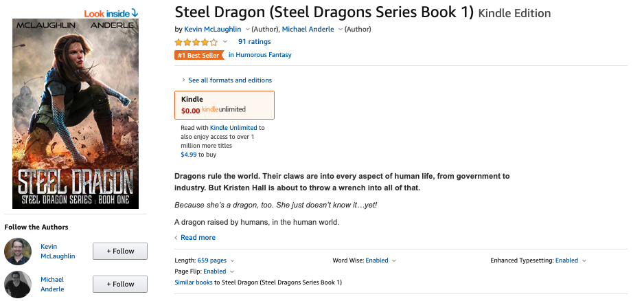Screen dimensions: 644x301
Task: Click the Look inside arrow badge
Action: [x=111, y=13]
